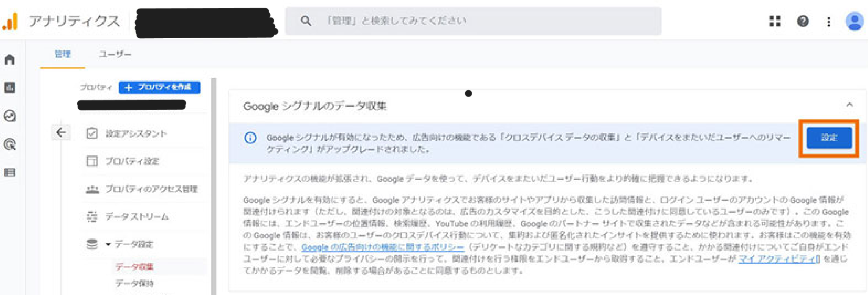Click the Google シグナルのデータ収集 heading text
Viewport: 868px width, 295px height.
pos(315,106)
